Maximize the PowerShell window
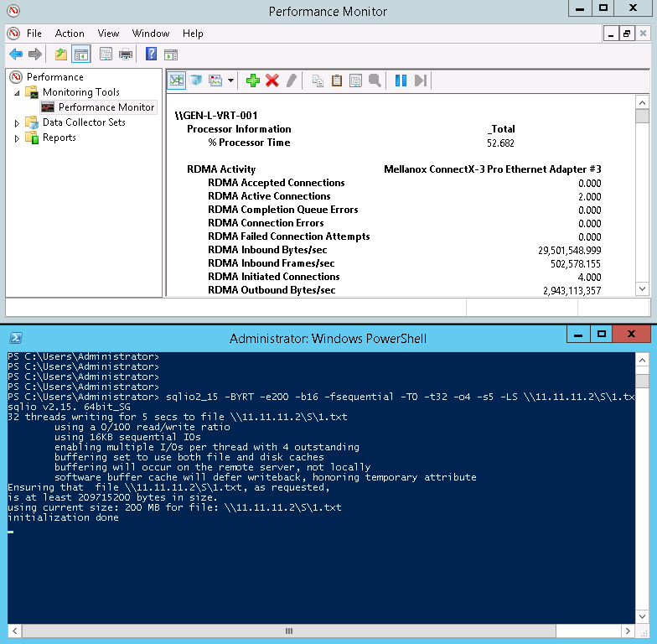Image resolution: width=657 pixels, height=644 pixels. pos(602,334)
